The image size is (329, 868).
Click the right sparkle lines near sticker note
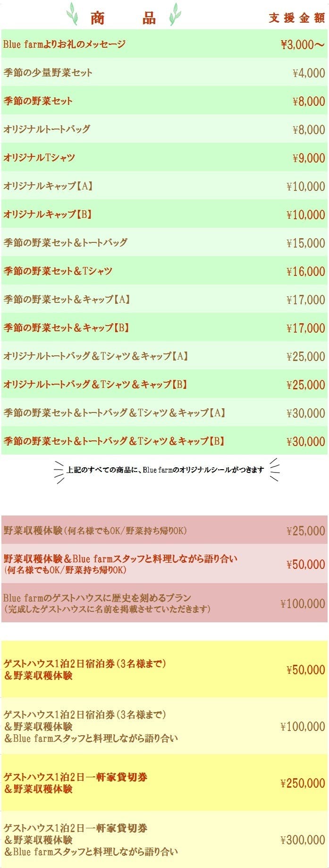274,470
